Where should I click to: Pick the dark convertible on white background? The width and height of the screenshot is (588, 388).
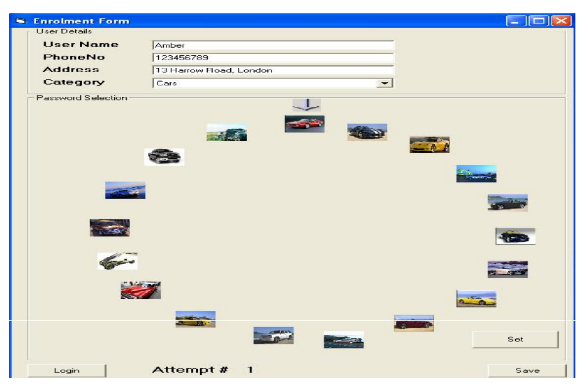tap(515, 236)
